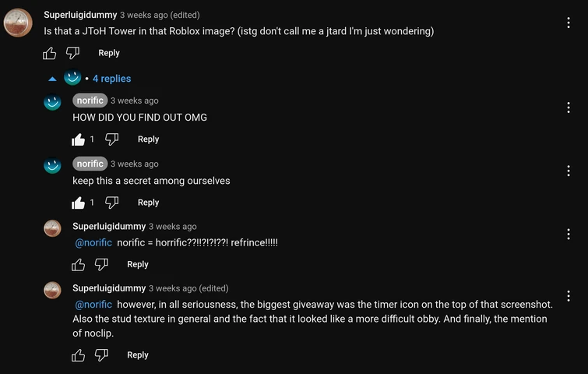Image resolution: width=588 pixels, height=374 pixels.
Task: Reply to "keep this a secret among ourselves"
Action: pos(148,203)
